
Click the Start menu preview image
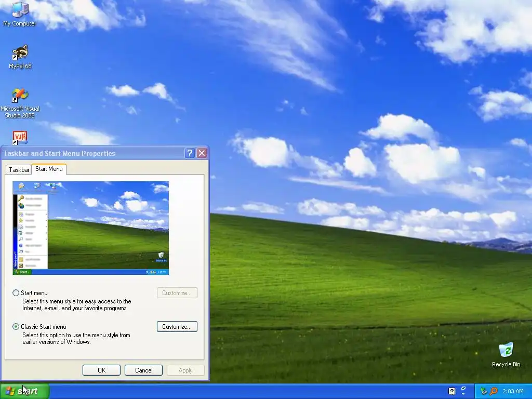coord(90,228)
